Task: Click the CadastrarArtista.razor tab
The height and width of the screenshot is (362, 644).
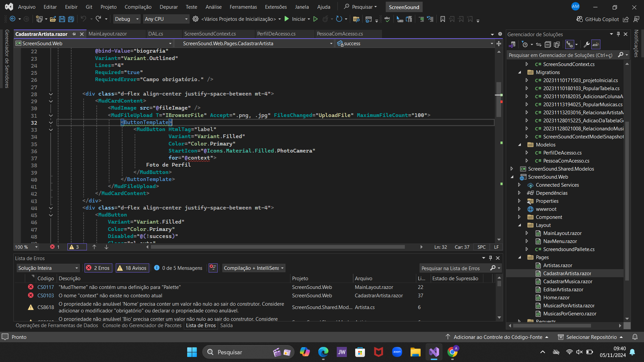Action: (x=44, y=34)
